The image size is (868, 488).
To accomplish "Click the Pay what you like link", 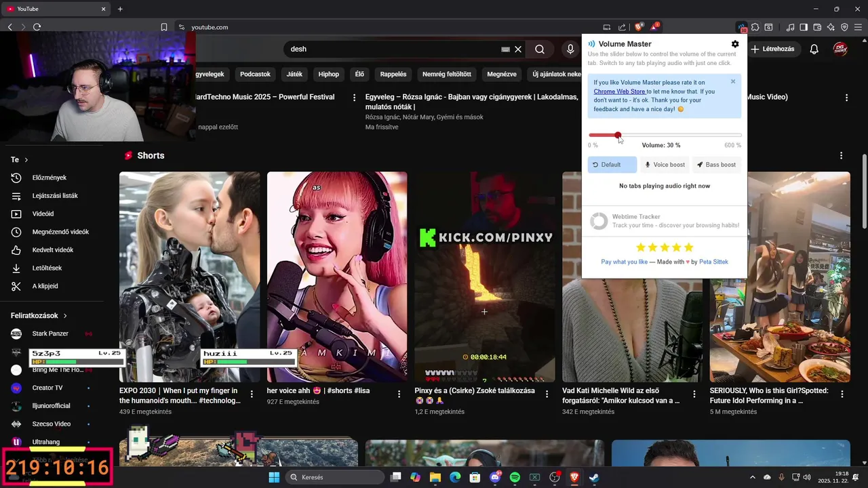I will coord(624,262).
